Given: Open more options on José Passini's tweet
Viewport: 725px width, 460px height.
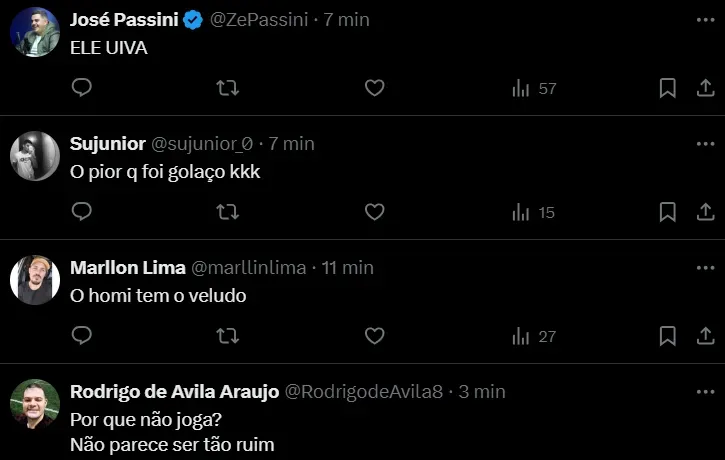Looking at the screenshot, I should pyautogui.click(x=703, y=19).
